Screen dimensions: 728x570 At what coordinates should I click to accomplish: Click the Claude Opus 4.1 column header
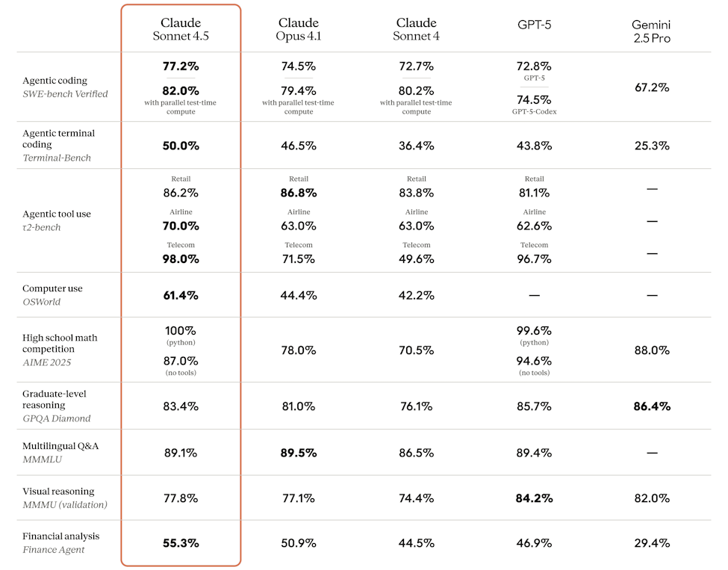click(298, 29)
